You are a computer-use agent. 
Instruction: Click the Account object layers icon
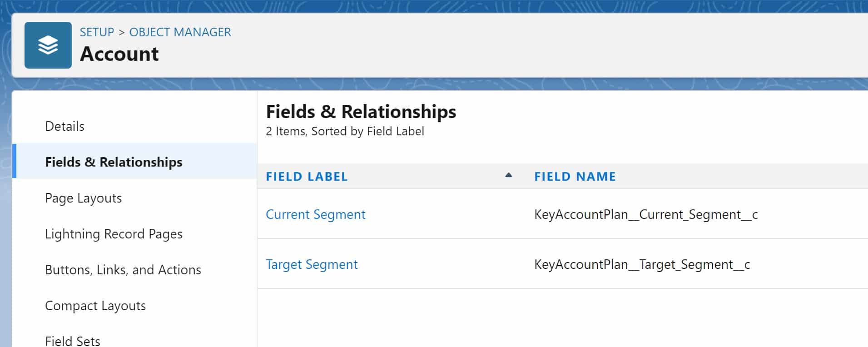[48, 45]
